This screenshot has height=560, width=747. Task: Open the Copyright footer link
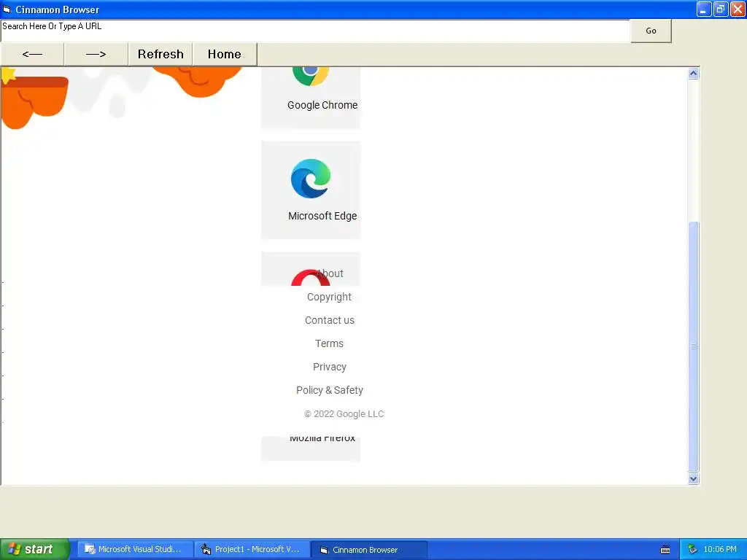(x=329, y=297)
